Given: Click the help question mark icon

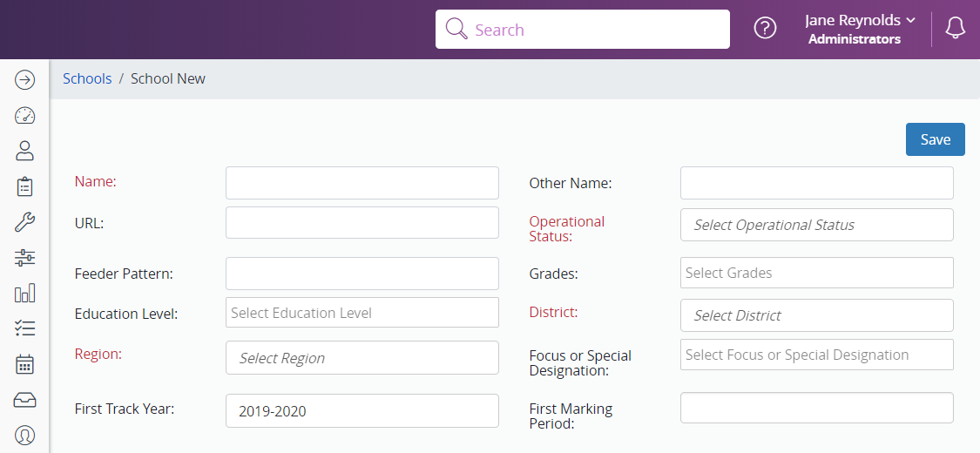Looking at the screenshot, I should pyautogui.click(x=765, y=28).
